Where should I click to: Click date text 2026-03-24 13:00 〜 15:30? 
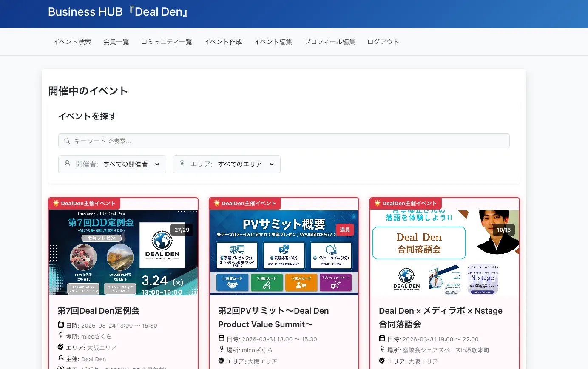[x=119, y=326]
